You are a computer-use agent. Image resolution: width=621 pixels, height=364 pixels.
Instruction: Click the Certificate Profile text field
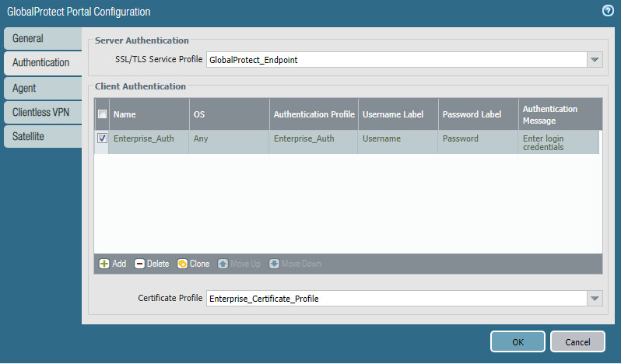tap(395, 299)
